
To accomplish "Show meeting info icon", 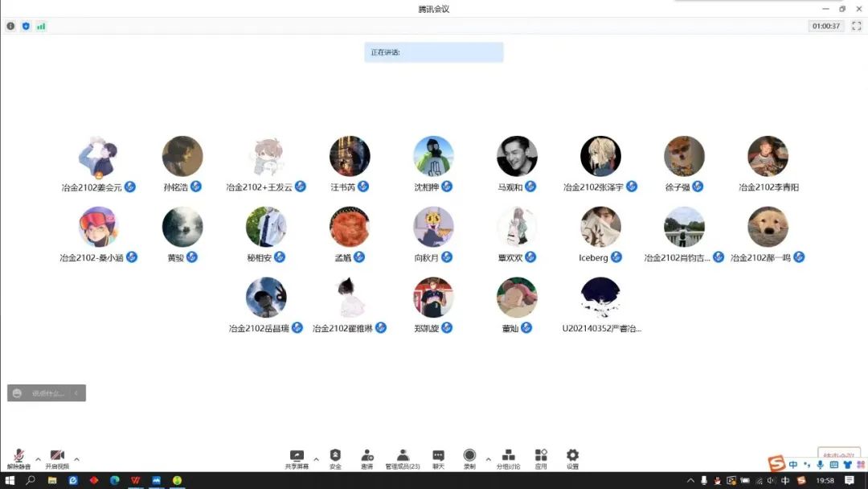I will (10, 26).
